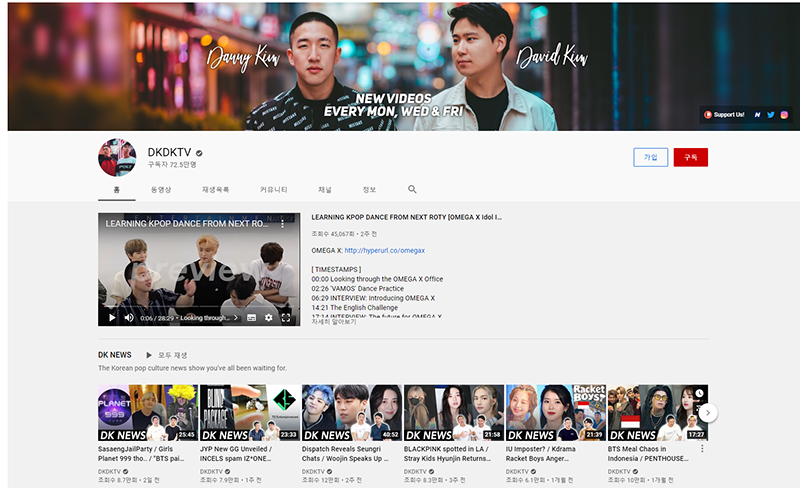Click 모두 재생 play all button
Screen dimensions: 800x488
click(167, 355)
